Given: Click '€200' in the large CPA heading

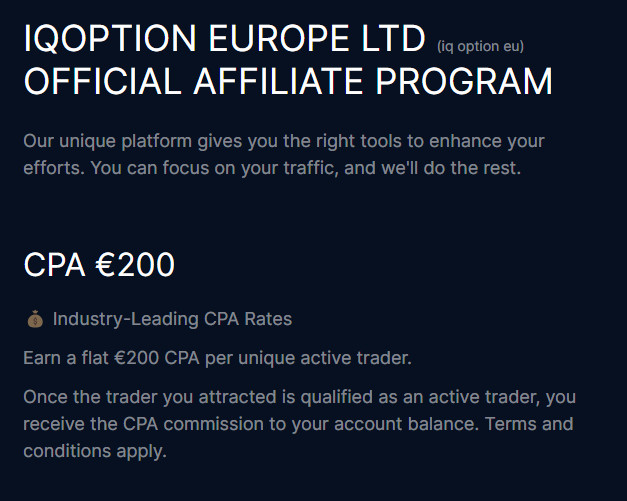Looking at the screenshot, I should point(135,265).
